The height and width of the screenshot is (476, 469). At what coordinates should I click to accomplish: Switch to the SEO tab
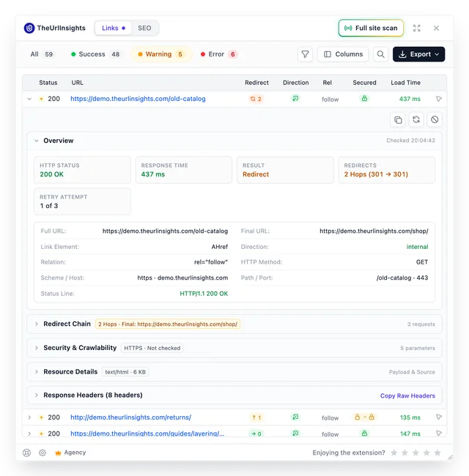click(x=144, y=28)
